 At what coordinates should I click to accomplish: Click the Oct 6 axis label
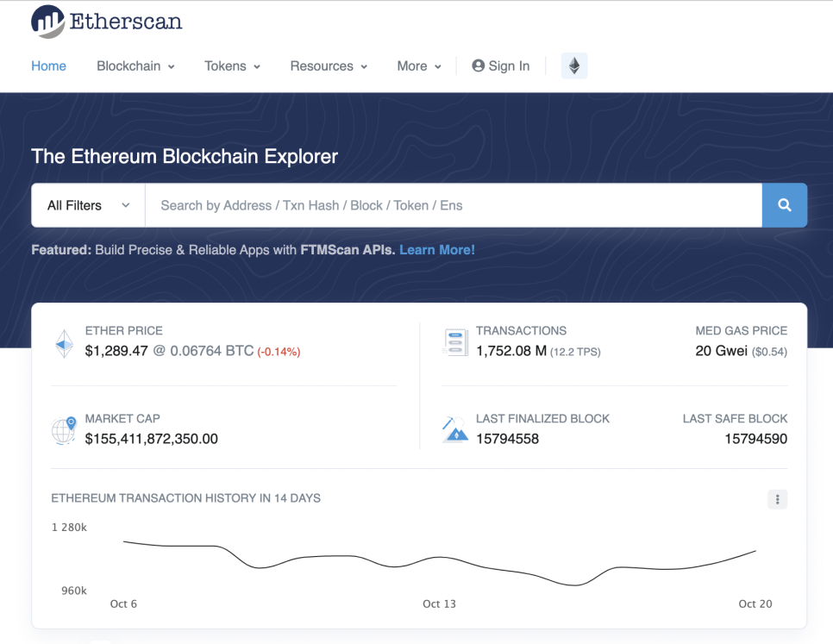tap(123, 604)
